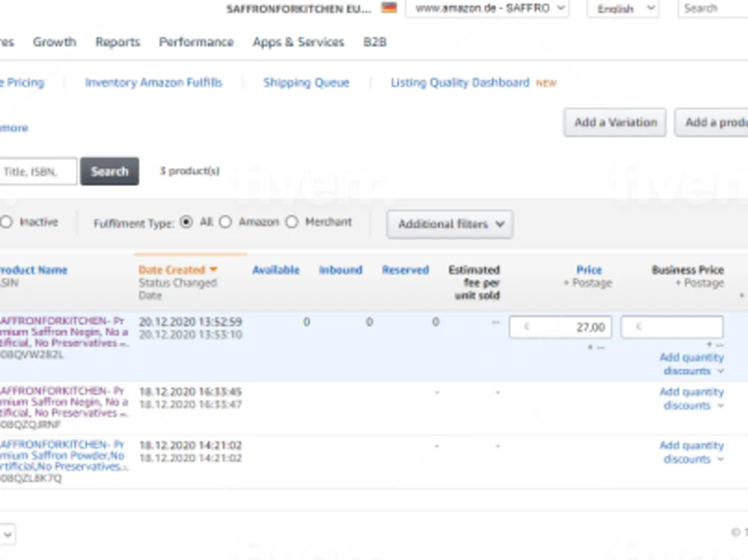Open Listing Quality Dashboard tab
The image size is (748, 560).
(x=460, y=82)
